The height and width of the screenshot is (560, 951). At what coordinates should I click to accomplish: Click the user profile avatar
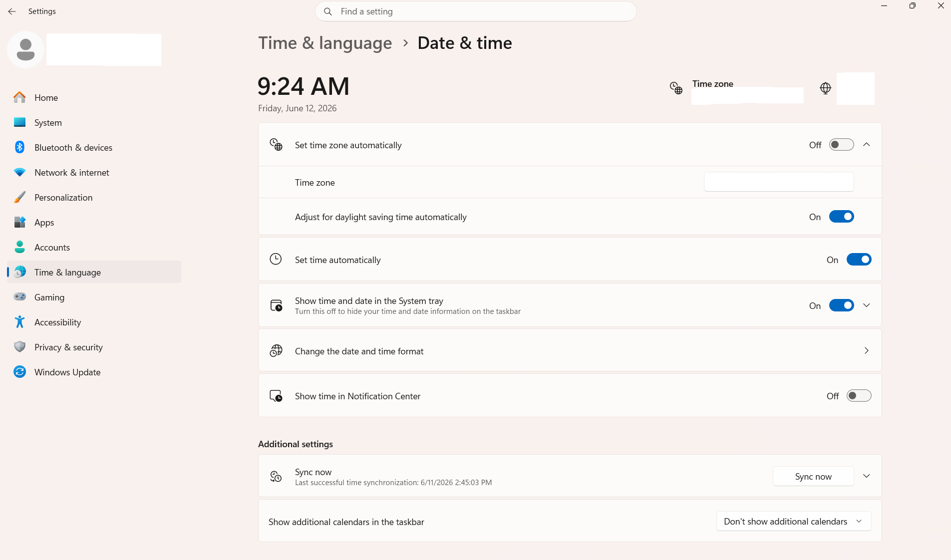tap(25, 49)
